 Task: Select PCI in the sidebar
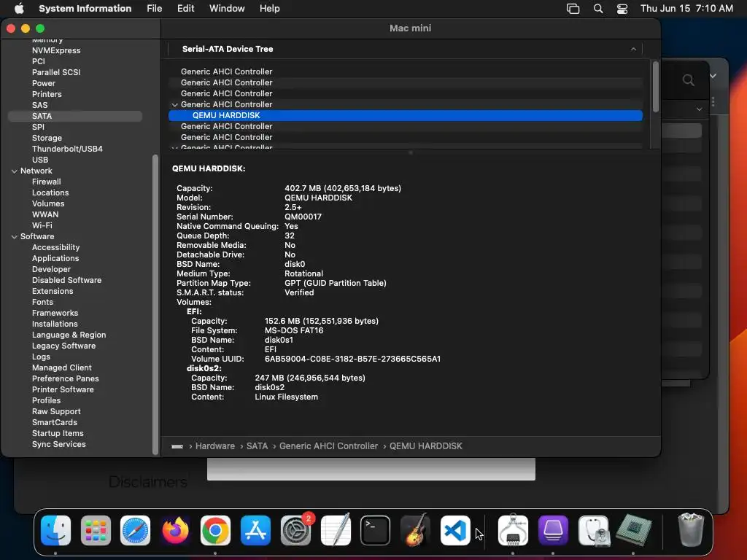pyautogui.click(x=39, y=61)
